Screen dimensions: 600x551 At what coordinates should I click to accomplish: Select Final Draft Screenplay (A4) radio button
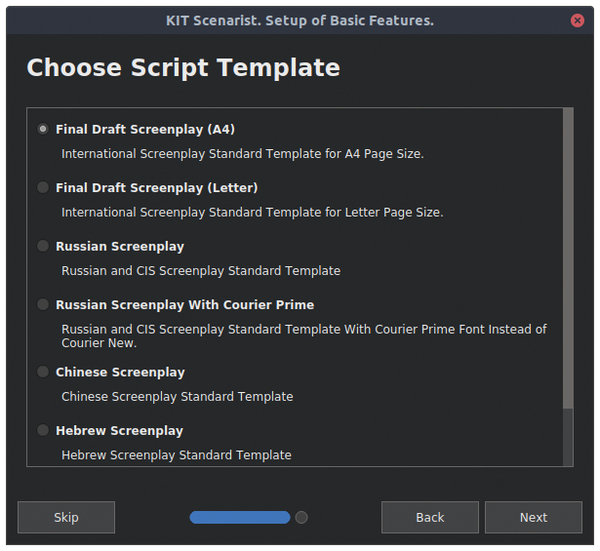point(43,129)
